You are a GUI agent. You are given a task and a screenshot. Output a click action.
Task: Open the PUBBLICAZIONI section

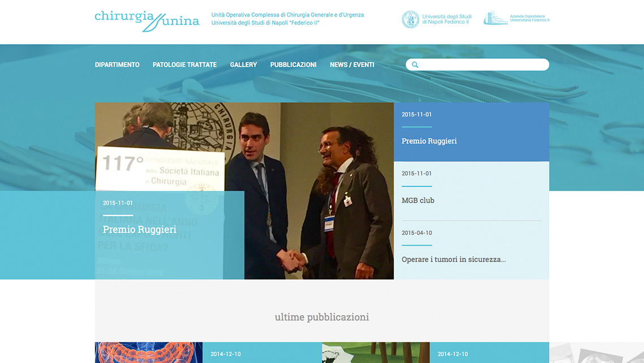coord(293,65)
